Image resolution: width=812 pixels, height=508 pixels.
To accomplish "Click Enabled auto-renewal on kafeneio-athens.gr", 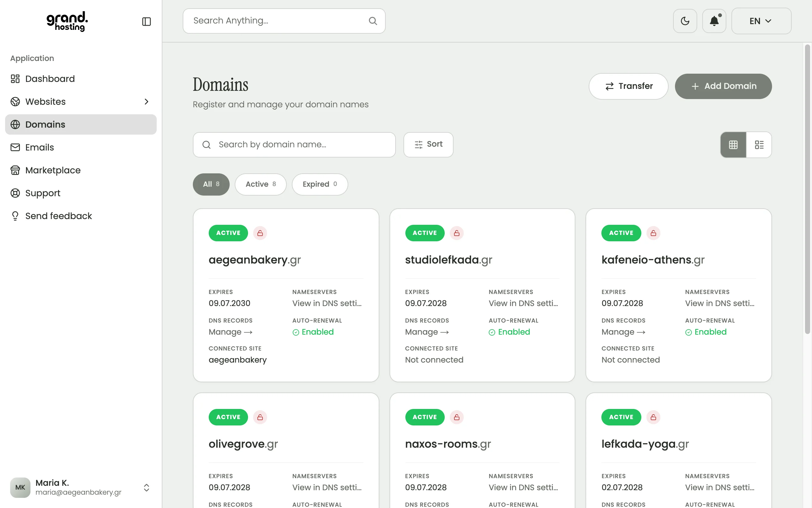I will point(706,332).
